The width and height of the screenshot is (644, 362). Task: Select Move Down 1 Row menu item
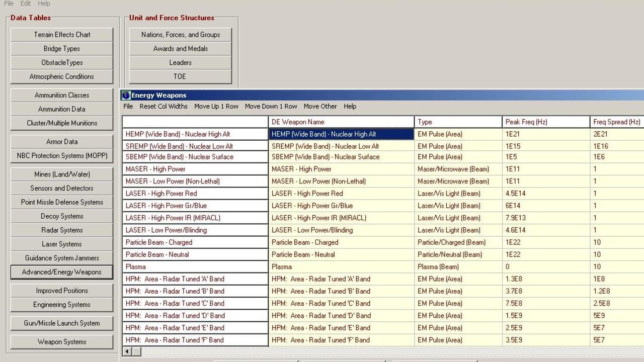click(271, 106)
